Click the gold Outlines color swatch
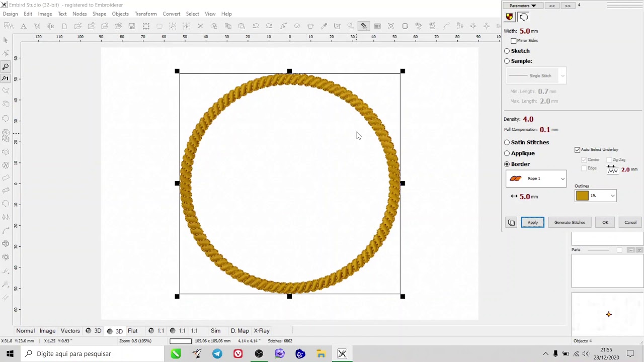Viewport: 644px width, 362px height. (582, 196)
